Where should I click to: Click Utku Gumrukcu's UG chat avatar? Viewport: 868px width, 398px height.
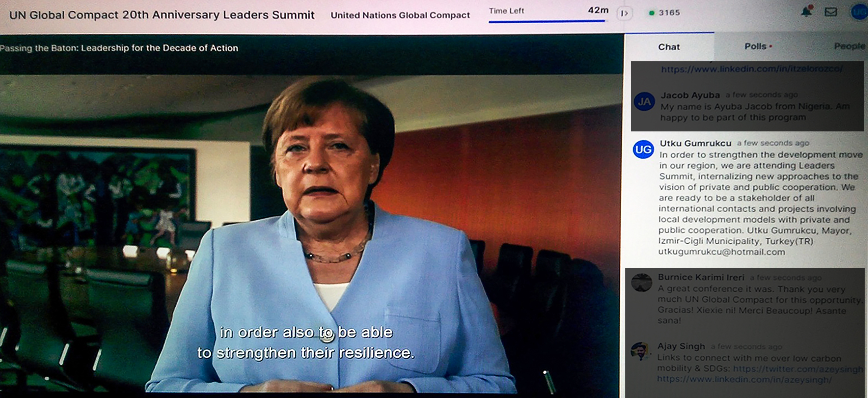[x=643, y=149]
